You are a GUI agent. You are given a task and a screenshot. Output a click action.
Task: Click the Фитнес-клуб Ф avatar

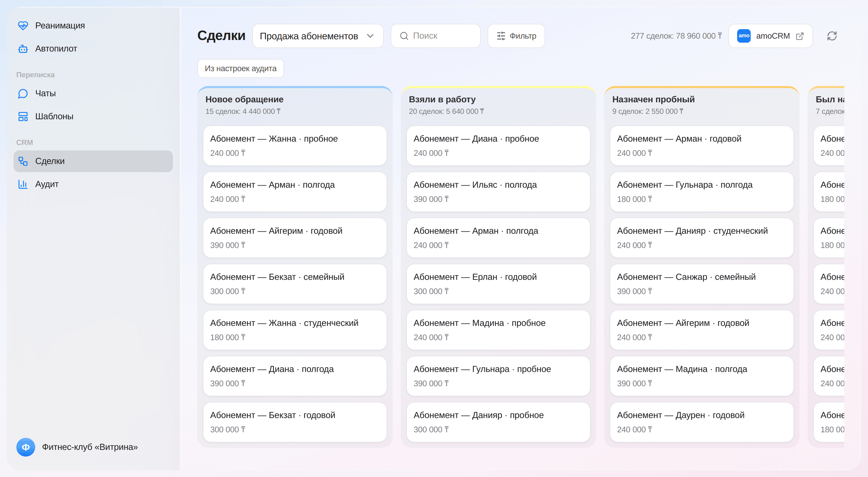click(x=26, y=447)
